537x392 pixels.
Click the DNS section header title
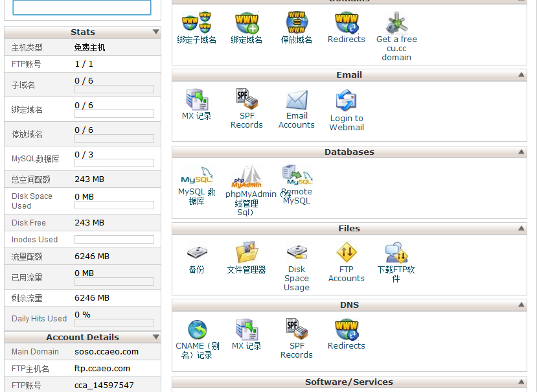pyautogui.click(x=349, y=305)
